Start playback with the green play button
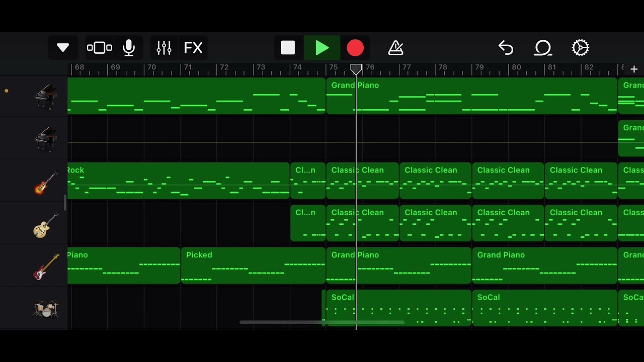Viewport: 644px width, 362px height. (x=322, y=48)
